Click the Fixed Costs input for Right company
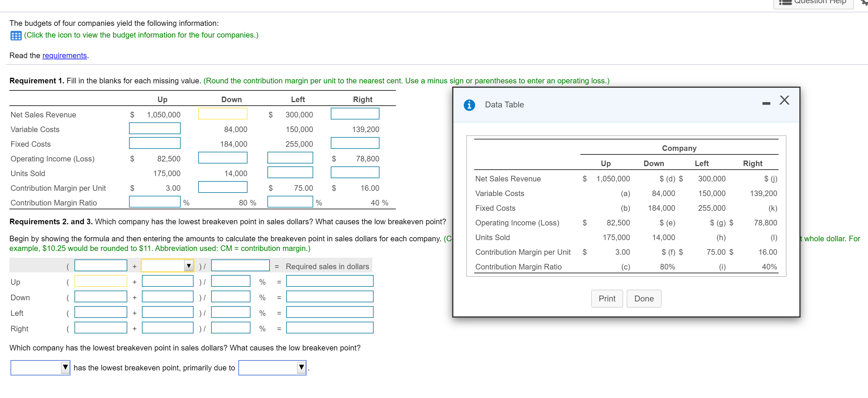The height and width of the screenshot is (398, 868). coord(355,143)
